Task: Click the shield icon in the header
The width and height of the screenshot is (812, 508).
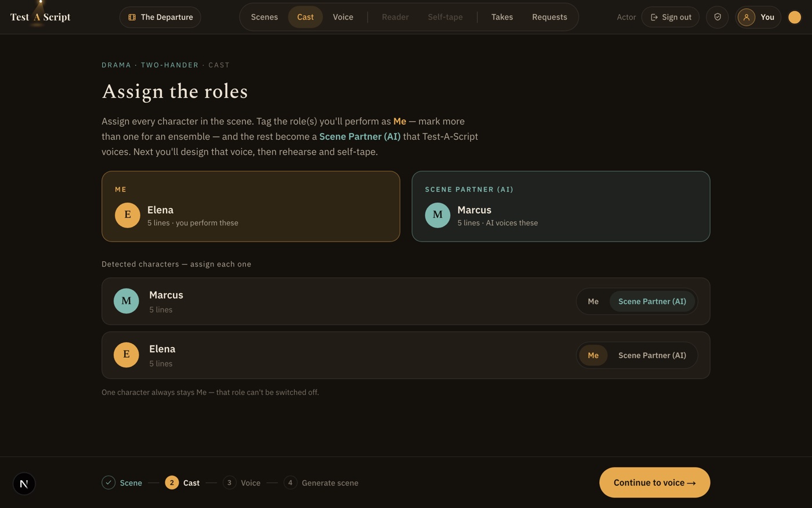Action: [717, 17]
